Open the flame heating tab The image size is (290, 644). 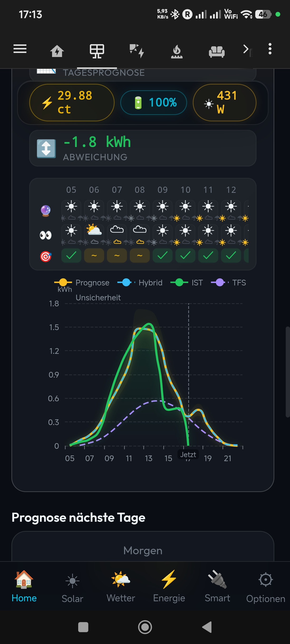tap(177, 51)
